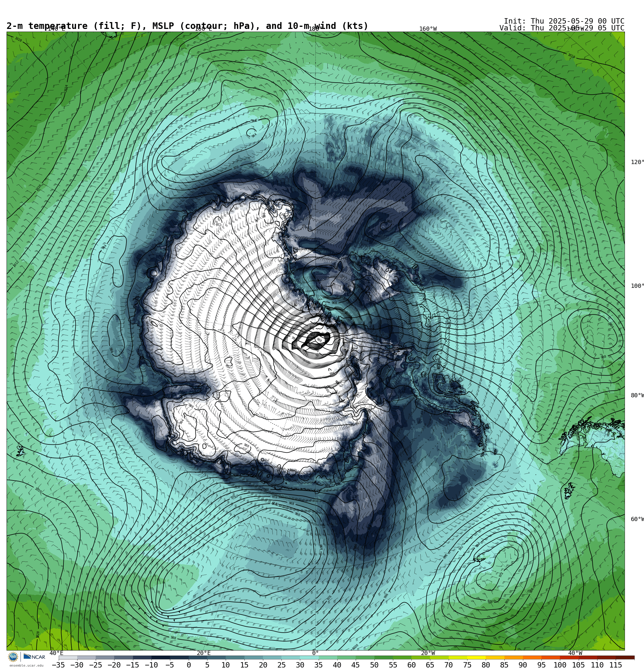Click the 20°W longitude label at bottom
The height and width of the screenshot is (669, 644).
428,653
